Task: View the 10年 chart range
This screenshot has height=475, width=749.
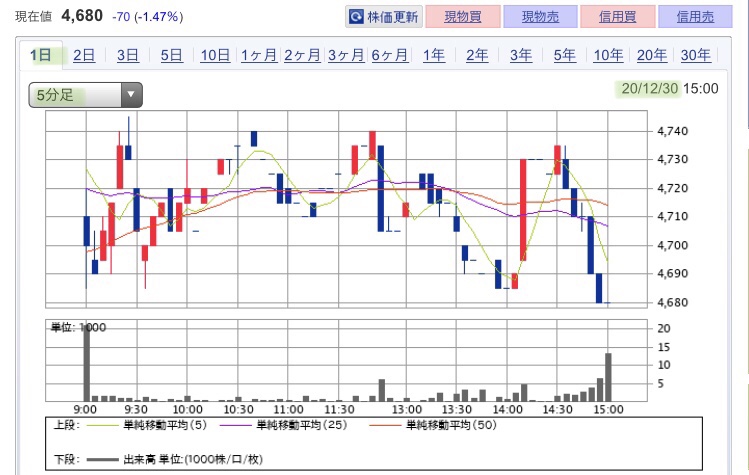Action: (x=608, y=55)
